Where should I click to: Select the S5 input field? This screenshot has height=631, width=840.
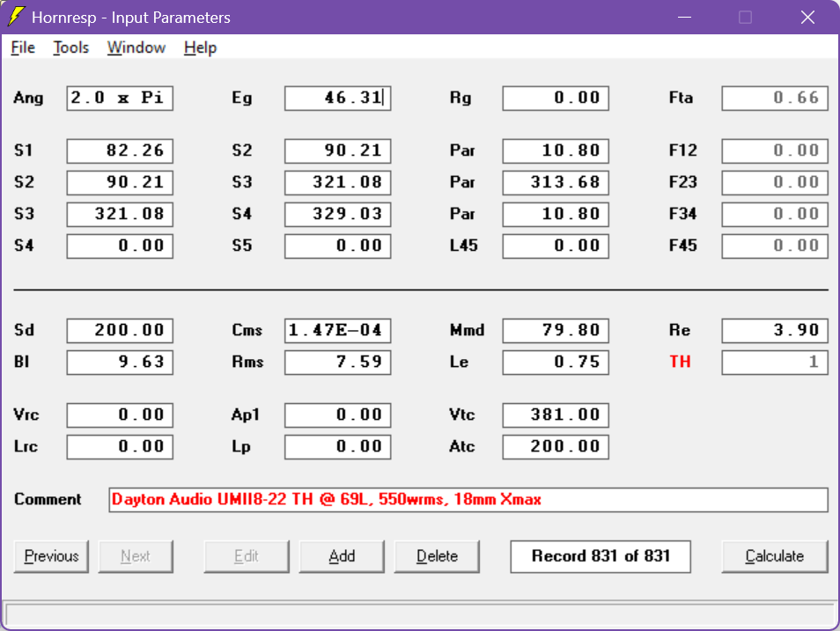338,246
